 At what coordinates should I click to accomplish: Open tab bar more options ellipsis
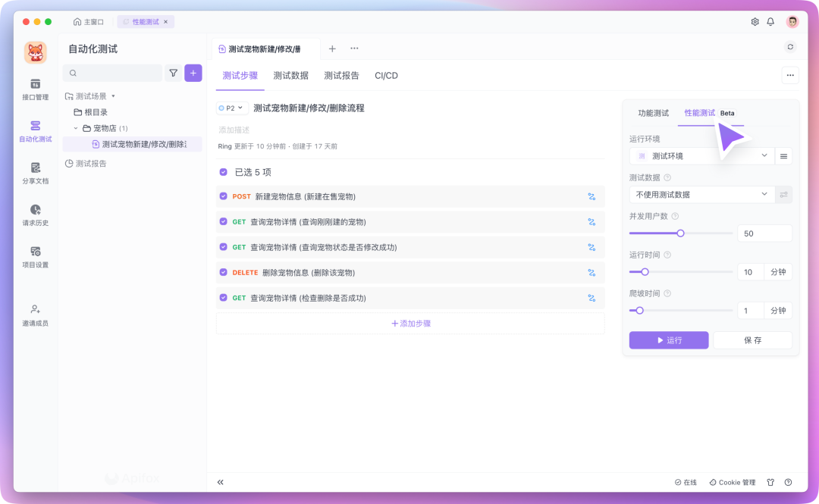[x=354, y=49]
